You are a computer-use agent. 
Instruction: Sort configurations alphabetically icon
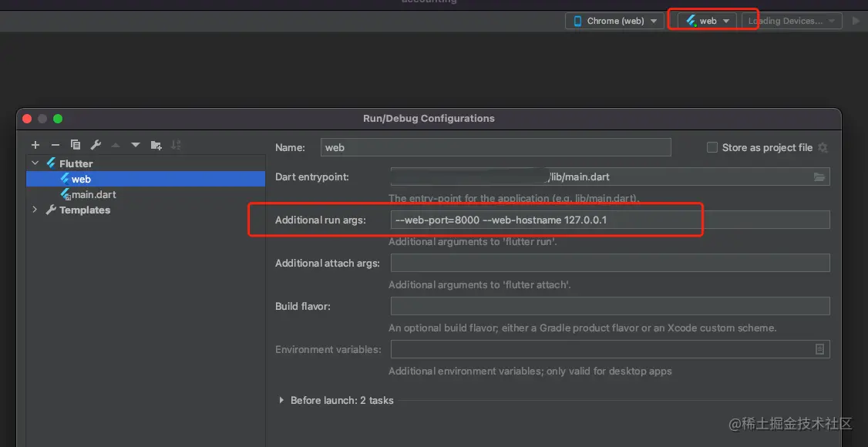click(176, 145)
